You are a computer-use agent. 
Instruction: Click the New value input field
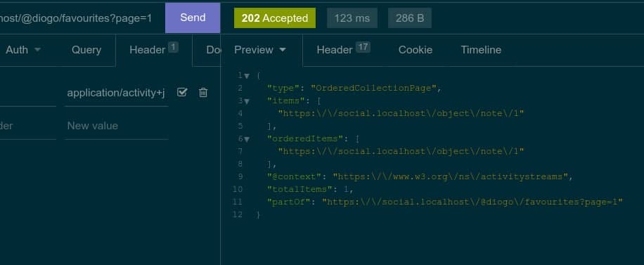[116, 126]
